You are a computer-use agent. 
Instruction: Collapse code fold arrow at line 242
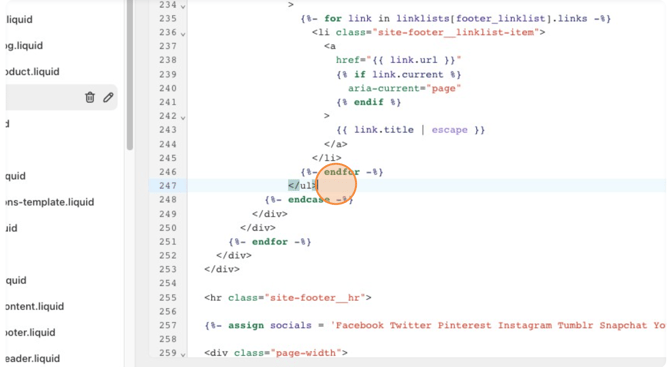[x=183, y=117]
